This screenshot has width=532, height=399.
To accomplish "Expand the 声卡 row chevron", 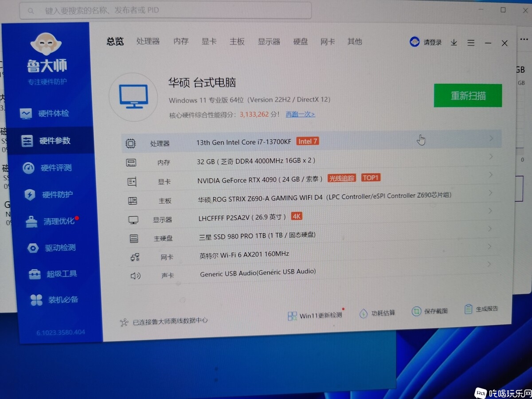I will click(489, 264).
